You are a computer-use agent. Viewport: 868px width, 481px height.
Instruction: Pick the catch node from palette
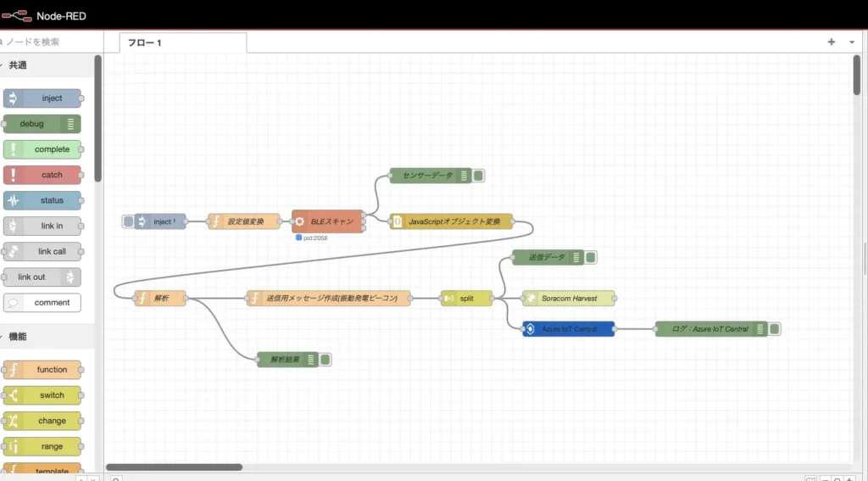tap(42, 175)
